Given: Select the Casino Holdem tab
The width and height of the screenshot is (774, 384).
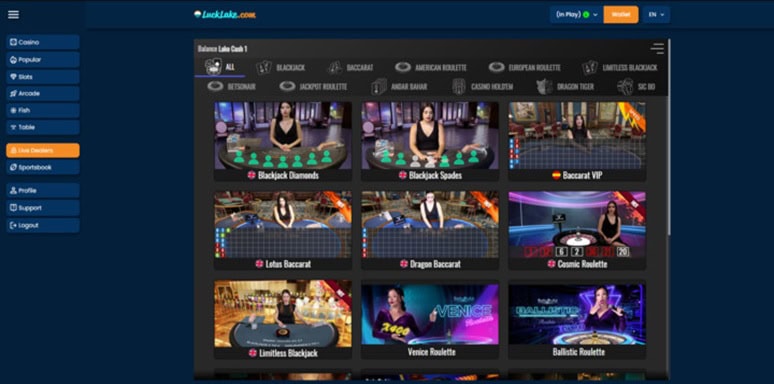Looking at the screenshot, I should (482, 86).
